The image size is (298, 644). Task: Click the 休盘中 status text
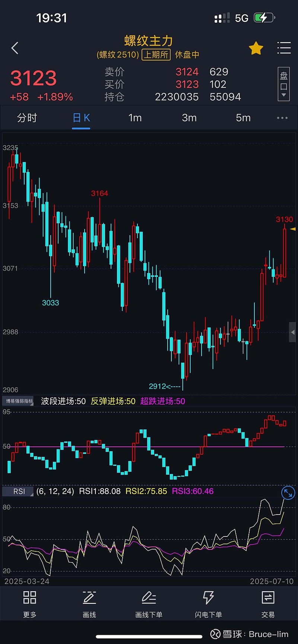(187, 55)
